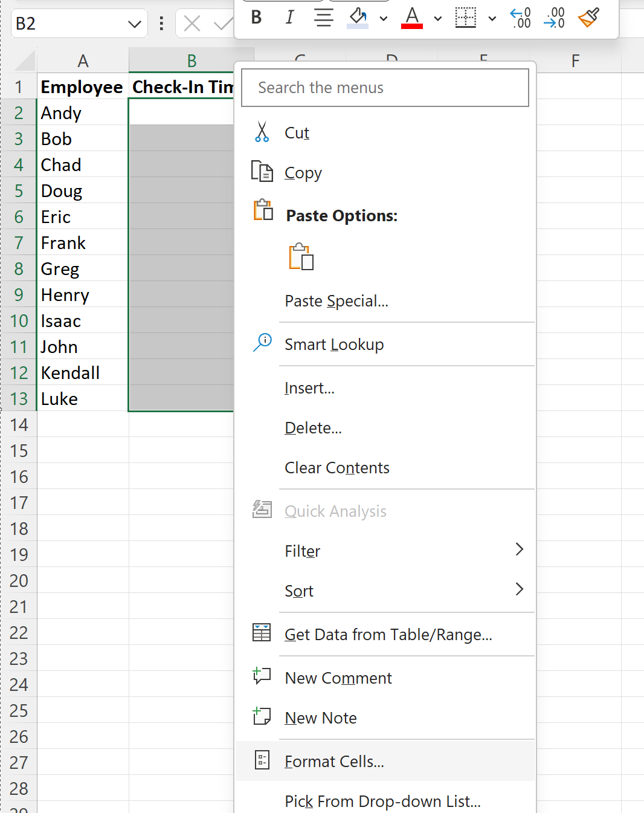Apply the red font color

pyautogui.click(x=412, y=18)
